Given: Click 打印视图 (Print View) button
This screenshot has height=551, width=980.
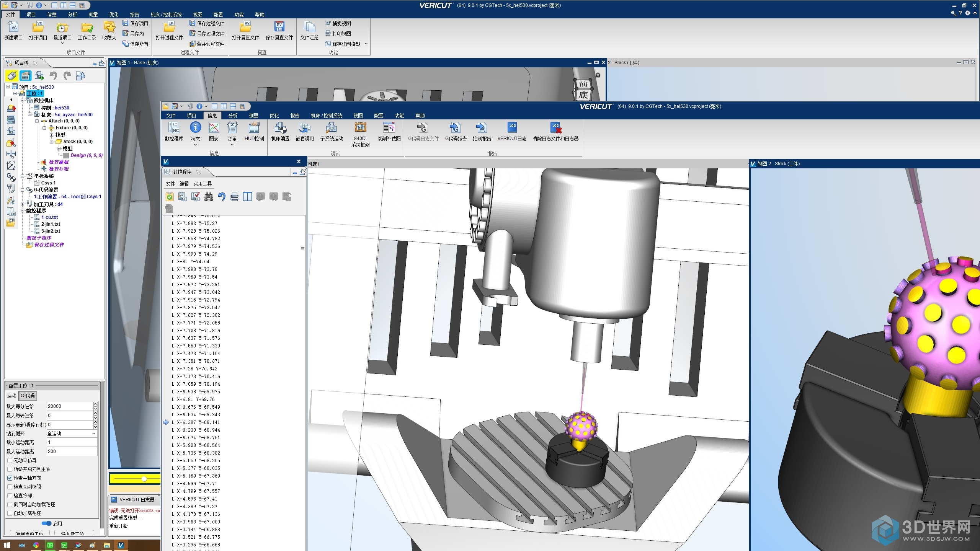Looking at the screenshot, I should click(x=338, y=34).
